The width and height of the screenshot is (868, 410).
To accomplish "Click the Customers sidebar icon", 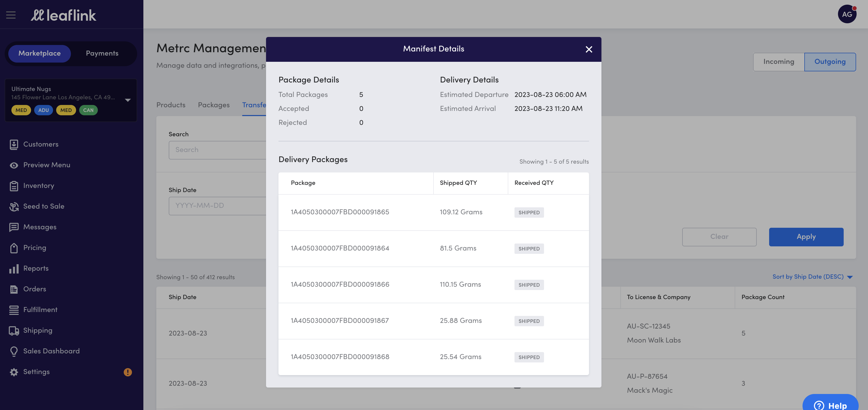I will tap(14, 145).
